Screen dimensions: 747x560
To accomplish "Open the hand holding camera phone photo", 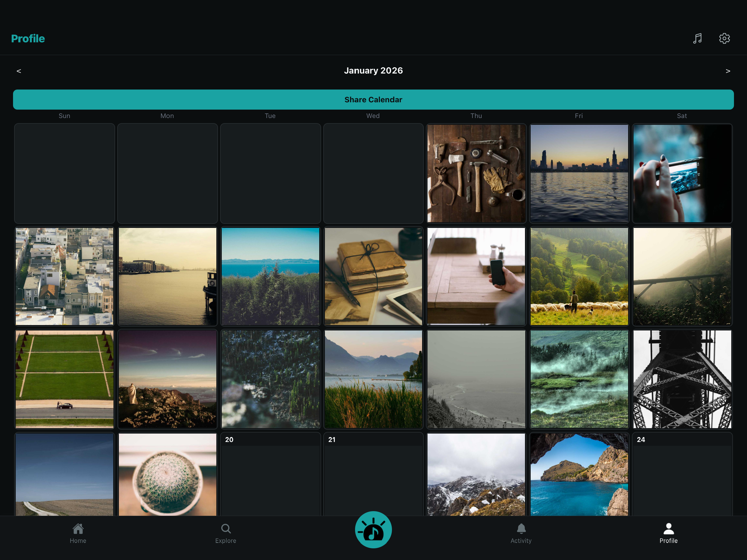I will 682,173.
